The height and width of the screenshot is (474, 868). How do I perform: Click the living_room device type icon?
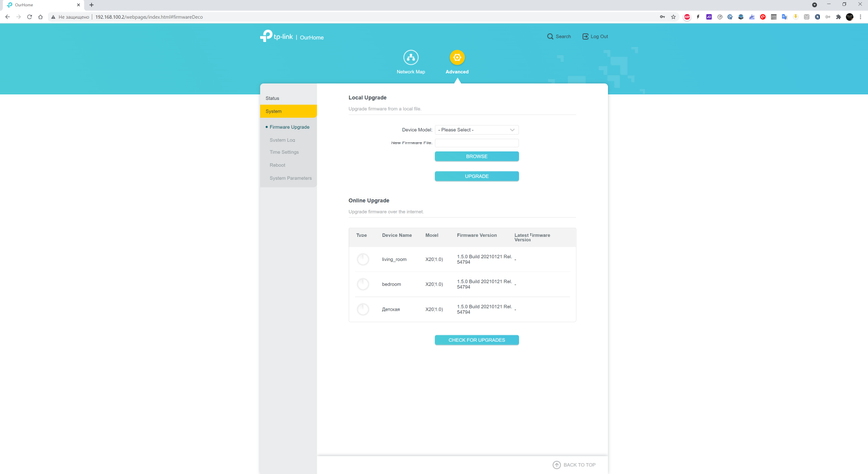pos(363,259)
